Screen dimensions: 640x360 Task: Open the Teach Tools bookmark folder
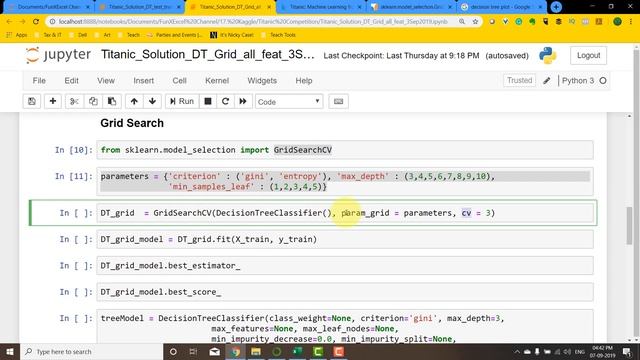click(278, 35)
